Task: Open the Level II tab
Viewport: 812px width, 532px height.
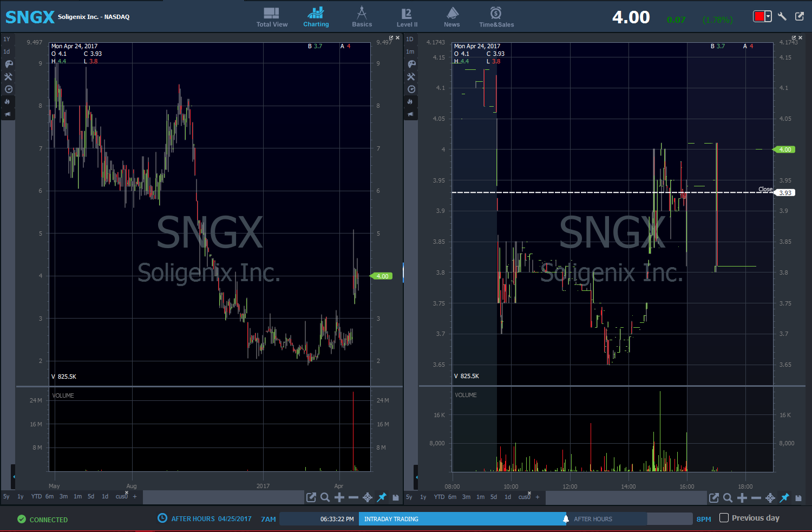Action: tap(407, 17)
